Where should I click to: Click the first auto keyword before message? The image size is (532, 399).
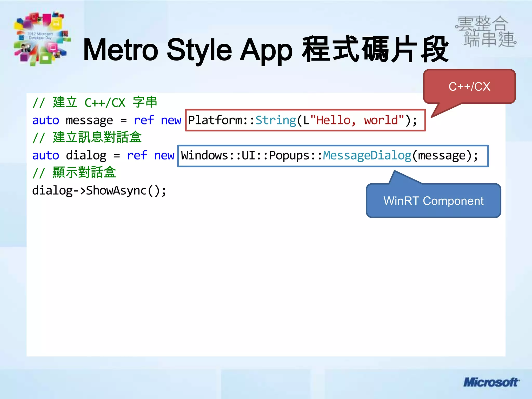(x=46, y=120)
